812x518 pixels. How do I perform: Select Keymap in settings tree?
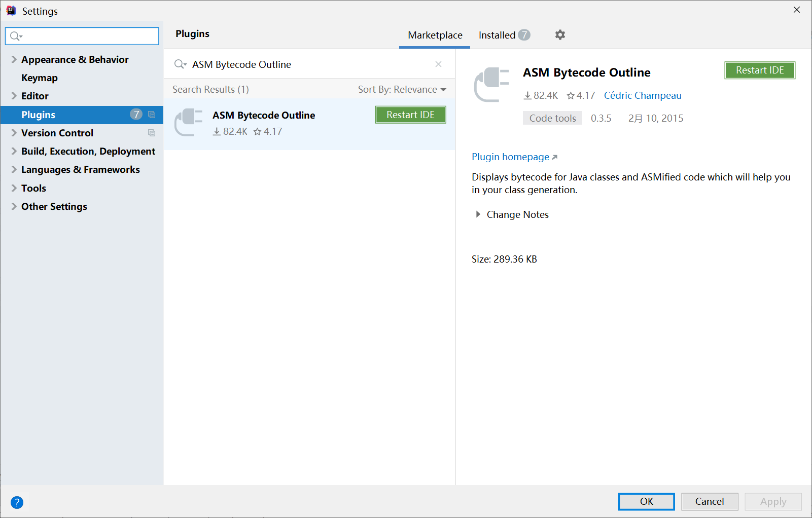pyautogui.click(x=40, y=78)
